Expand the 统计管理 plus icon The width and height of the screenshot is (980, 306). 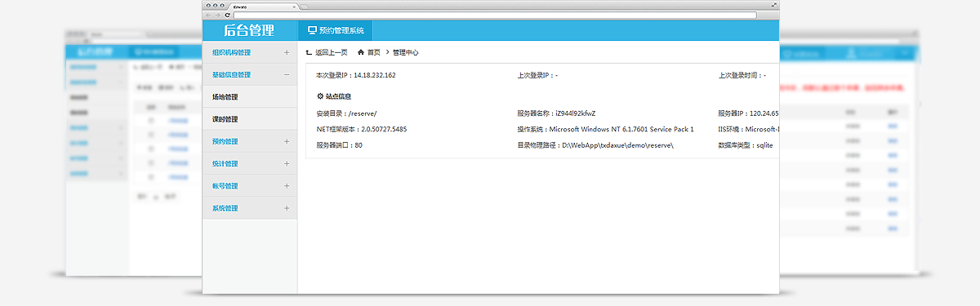[x=287, y=163]
